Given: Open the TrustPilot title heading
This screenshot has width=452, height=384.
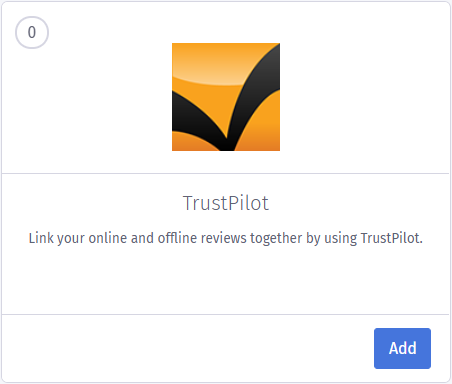Looking at the screenshot, I should (226, 203).
